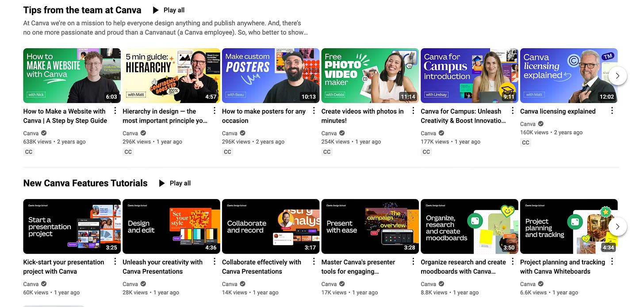Click CC badge under Canva licensing explained
This screenshot has height=307, width=644.
[x=525, y=142]
